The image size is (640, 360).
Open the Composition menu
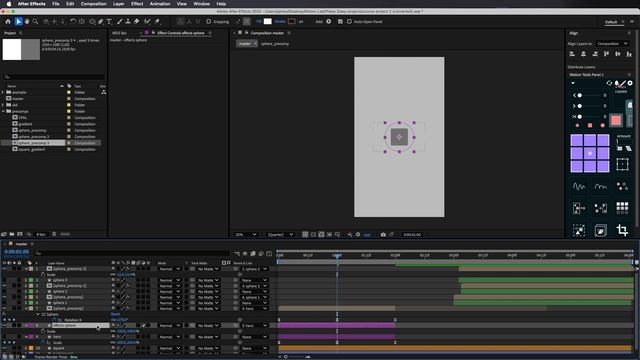tap(93, 4)
